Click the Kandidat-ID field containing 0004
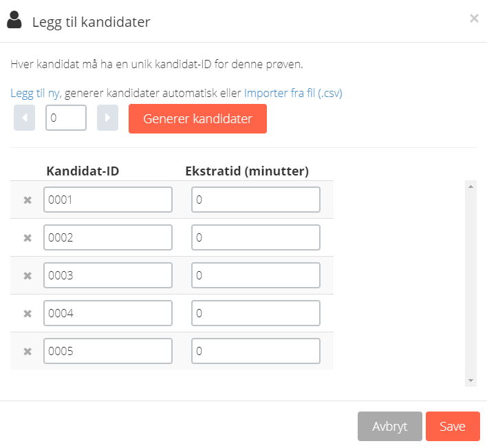487x448 pixels. (108, 313)
